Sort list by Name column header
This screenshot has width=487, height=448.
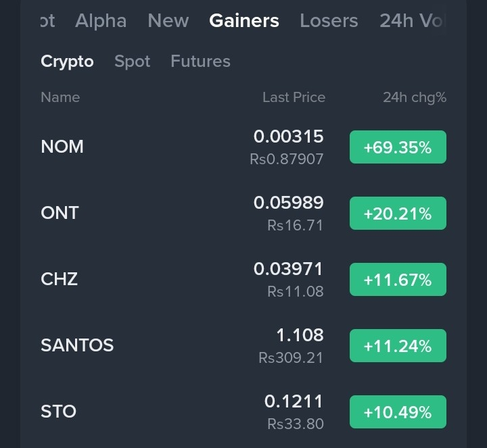pos(60,97)
